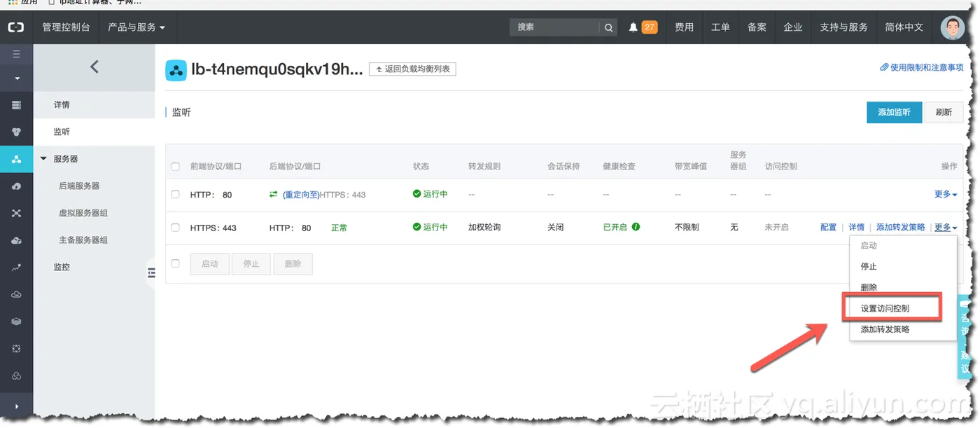Choose 删除 from the dropdown menu
The image size is (980, 428).
pos(903,287)
